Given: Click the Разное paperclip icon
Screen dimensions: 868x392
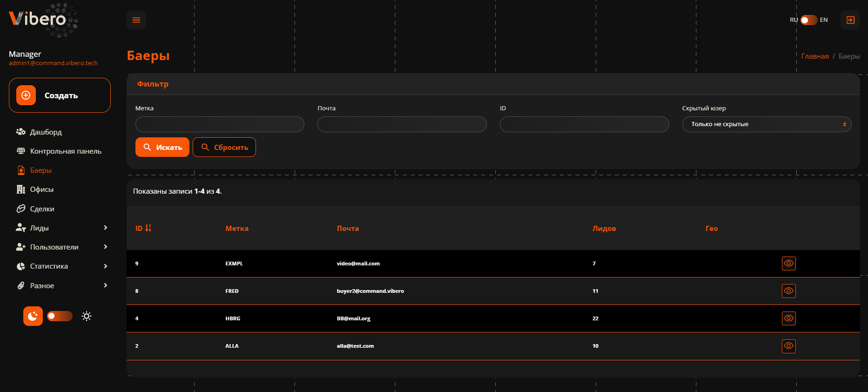Looking at the screenshot, I should 21,285.
